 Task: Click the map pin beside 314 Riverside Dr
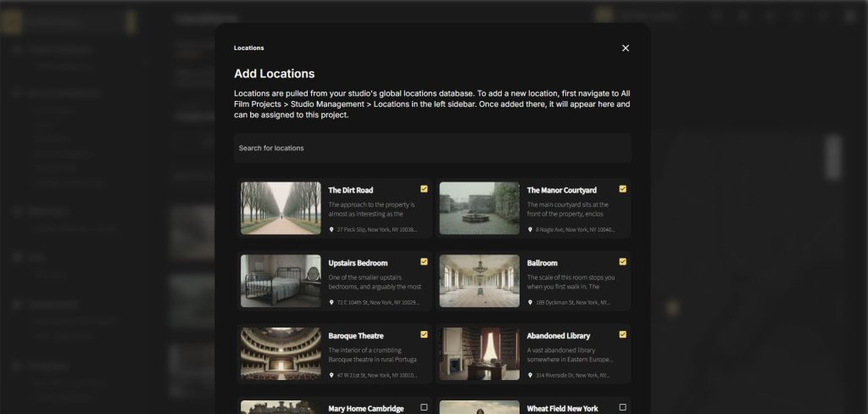(x=530, y=375)
